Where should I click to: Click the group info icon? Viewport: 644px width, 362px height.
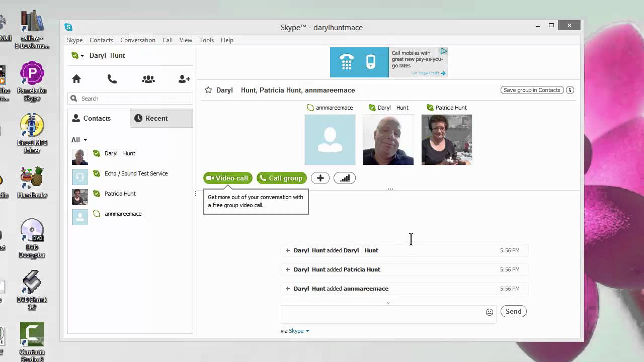570,90
